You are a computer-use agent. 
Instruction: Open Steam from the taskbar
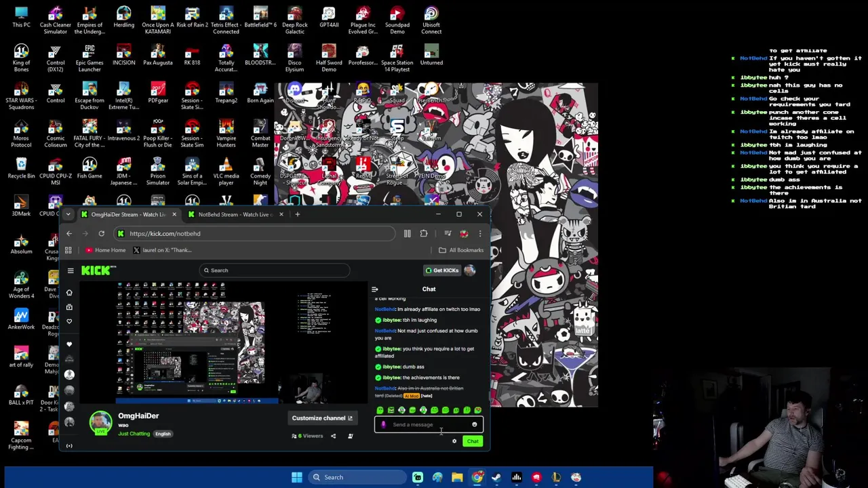pos(497,477)
